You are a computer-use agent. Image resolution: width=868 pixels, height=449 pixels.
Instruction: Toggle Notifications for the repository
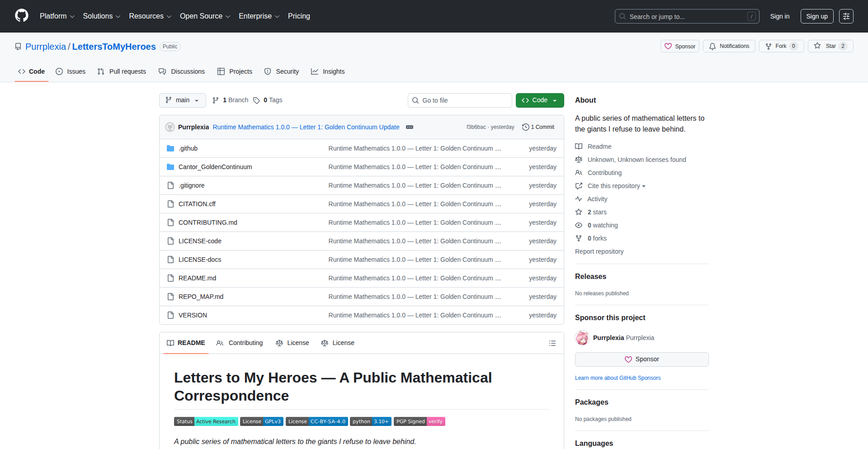coord(729,46)
